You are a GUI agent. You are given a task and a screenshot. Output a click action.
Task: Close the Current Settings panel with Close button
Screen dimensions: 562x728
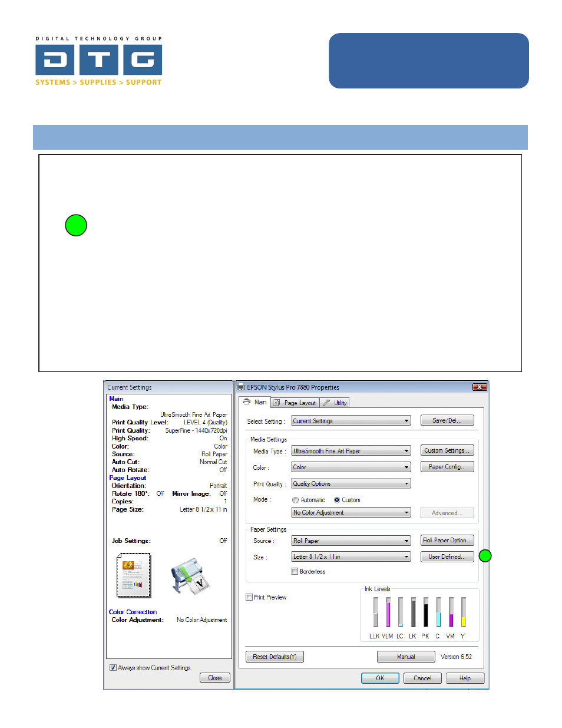[215, 678]
